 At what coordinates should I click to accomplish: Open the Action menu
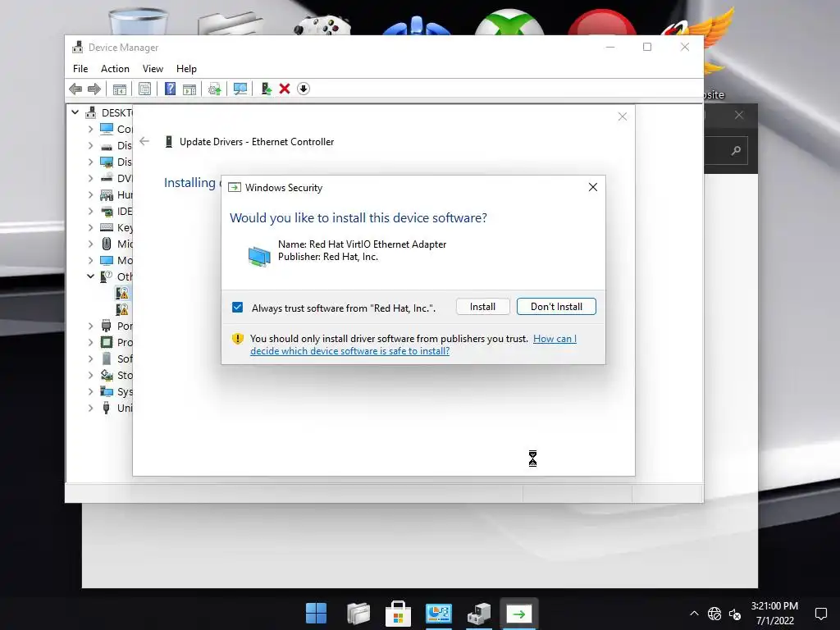115,69
